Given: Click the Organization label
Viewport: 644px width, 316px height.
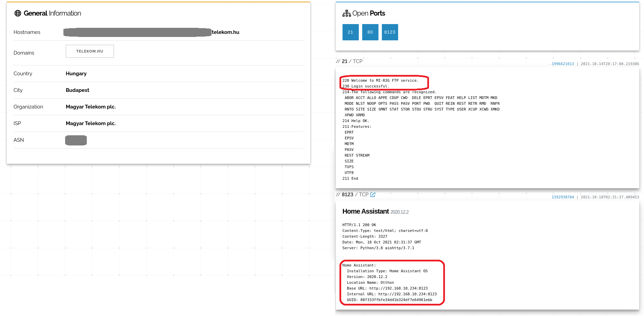Looking at the screenshot, I should pos(28,107).
